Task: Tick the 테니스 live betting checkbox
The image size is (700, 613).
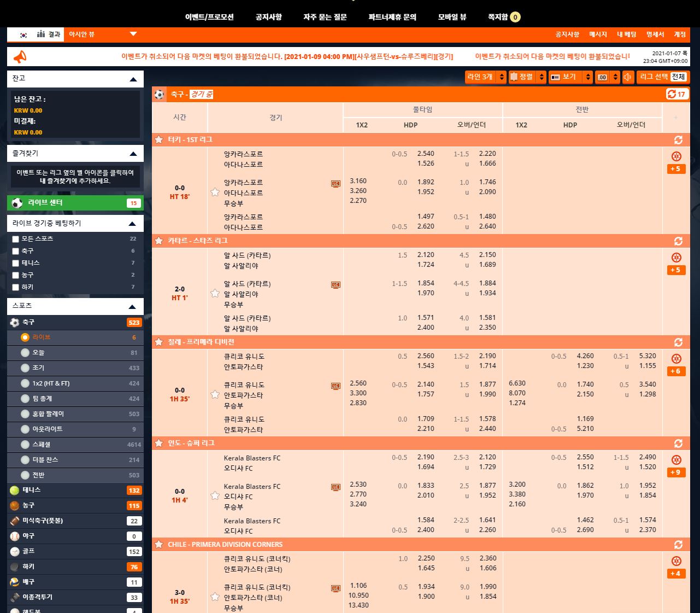Action: coord(16,263)
